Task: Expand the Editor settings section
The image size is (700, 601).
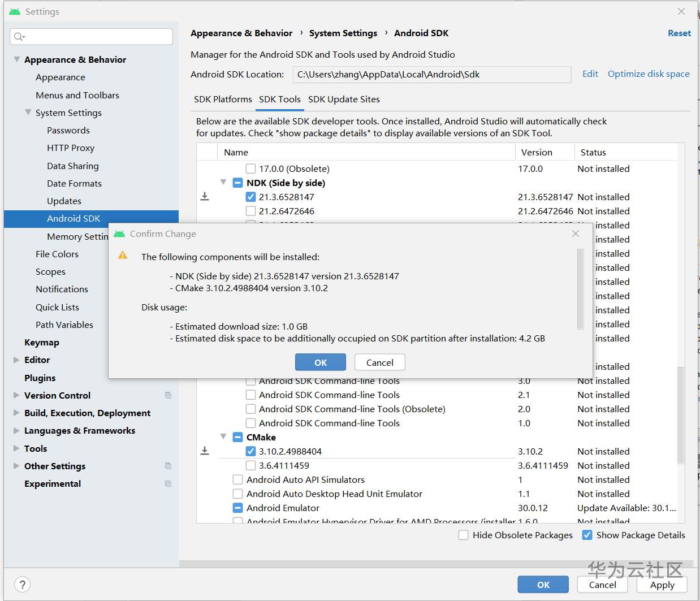Action: coord(16,360)
